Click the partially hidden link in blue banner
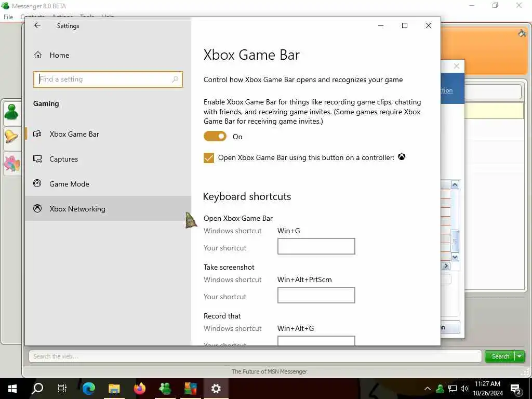The height and width of the screenshot is (399, 532). click(x=447, y=90)
